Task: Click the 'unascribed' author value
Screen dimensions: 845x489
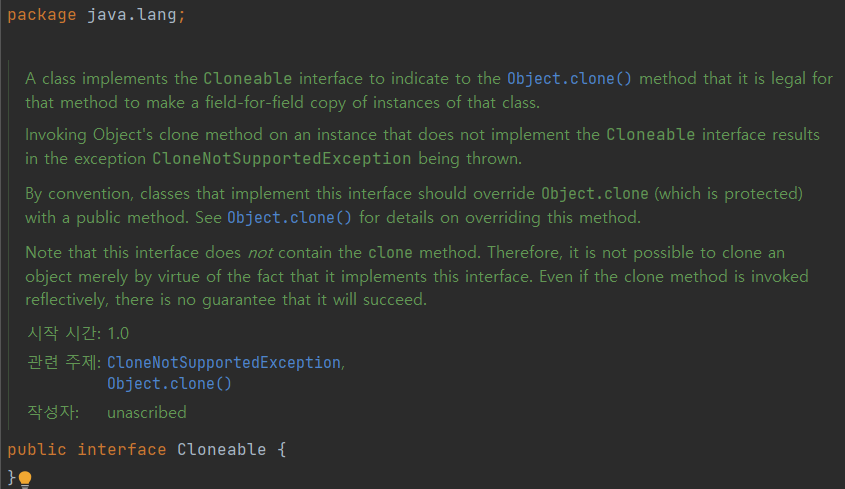Action: pos(146,412)
